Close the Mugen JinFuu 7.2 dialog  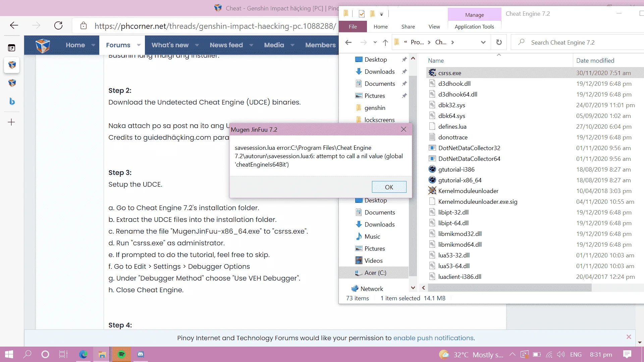coord(404,129)
